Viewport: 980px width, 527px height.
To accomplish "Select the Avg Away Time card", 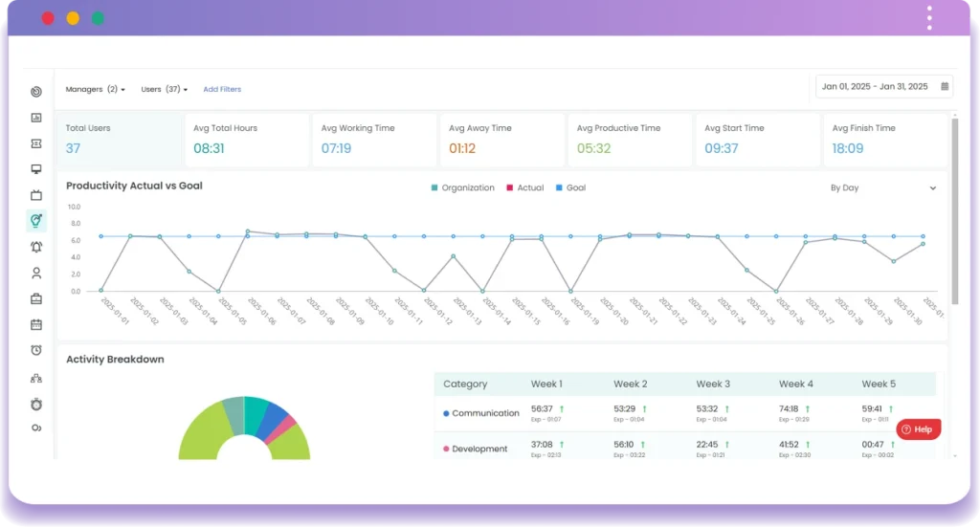I will click(501, 140).
